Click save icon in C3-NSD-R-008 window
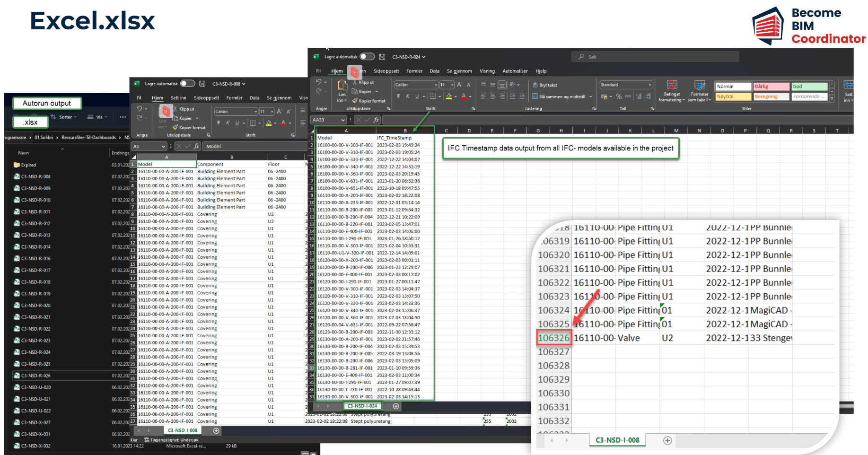The width and height of the screenshot is (868, 455). pos(202,84)
